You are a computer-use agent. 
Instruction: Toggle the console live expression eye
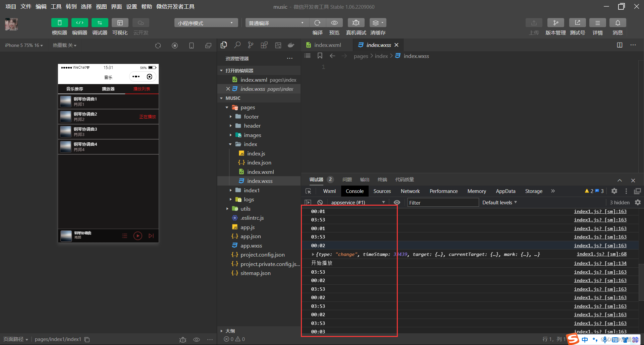pyautogui.click(x=397, y=202)
